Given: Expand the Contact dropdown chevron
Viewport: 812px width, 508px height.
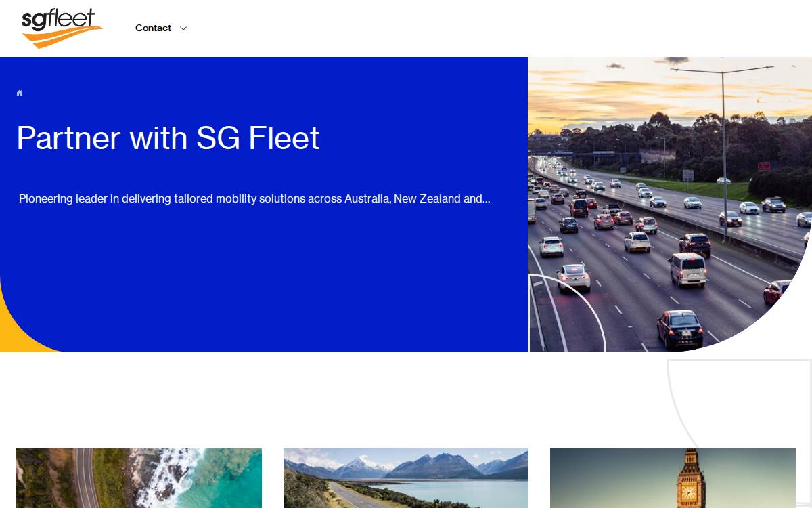Looking at the screenshot, I should [x=183, y=28].
